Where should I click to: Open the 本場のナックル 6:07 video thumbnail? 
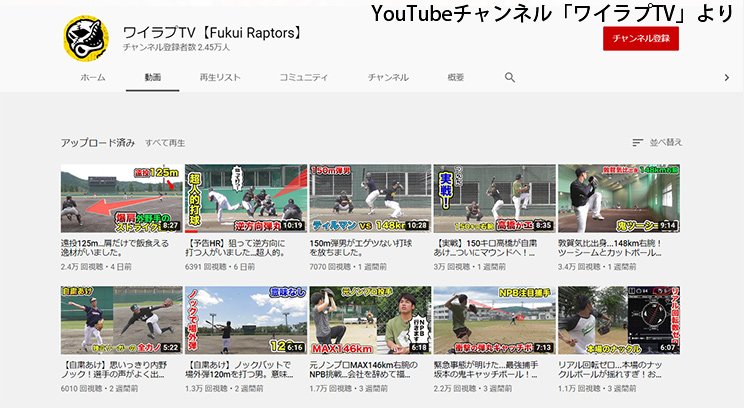[618, 320]
